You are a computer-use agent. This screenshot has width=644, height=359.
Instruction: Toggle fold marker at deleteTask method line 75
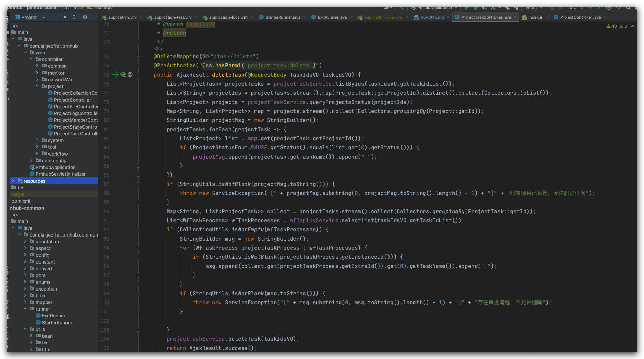138,75
